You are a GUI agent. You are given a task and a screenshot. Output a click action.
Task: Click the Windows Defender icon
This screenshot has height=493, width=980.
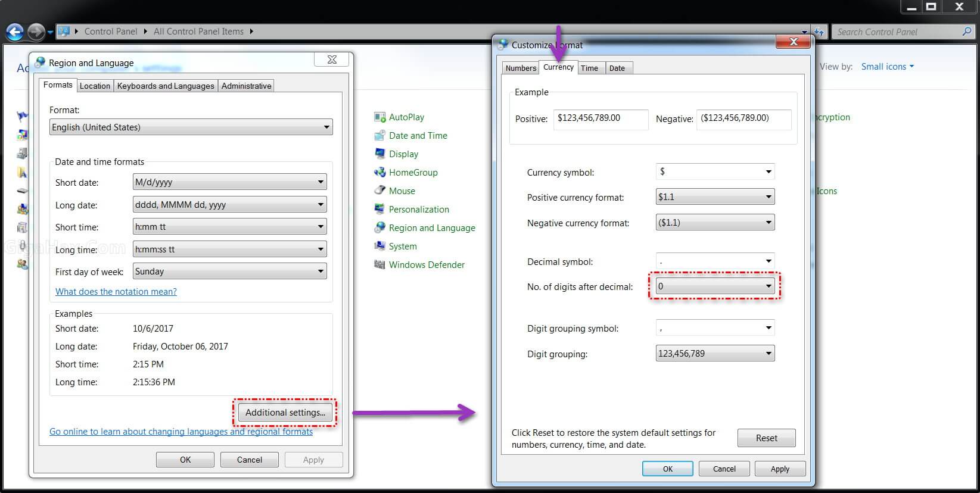(x=379, y=265)
